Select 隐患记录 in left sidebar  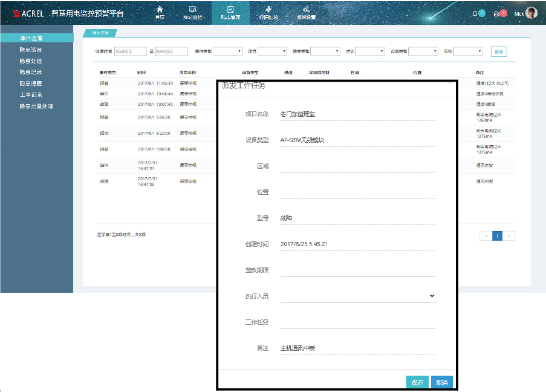coord(31,72)
